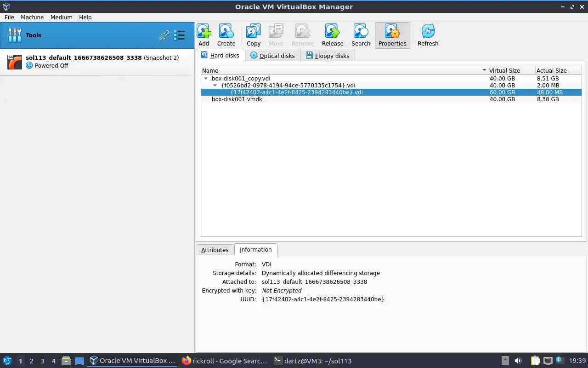Viewport: 588px width, 368px height.
Task: Switch to workspace 4 in taskbar
Action: (53, 361)
